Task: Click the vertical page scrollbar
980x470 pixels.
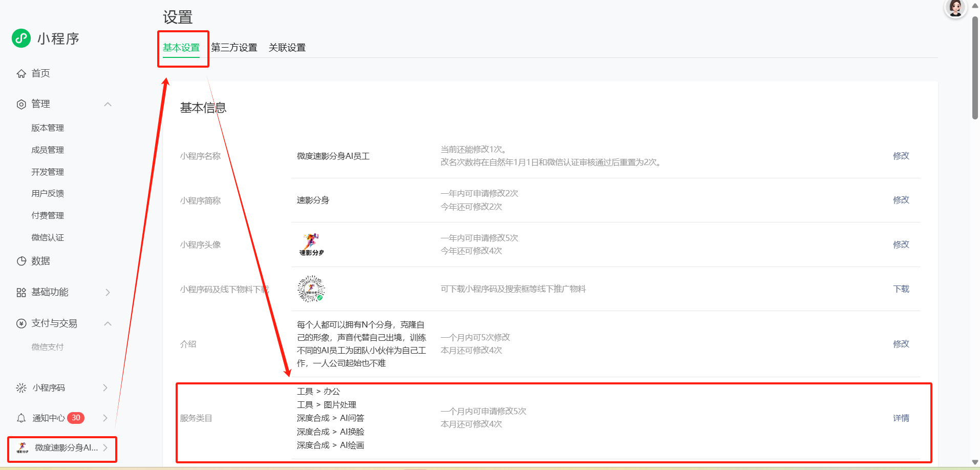Action: (975, 68)
